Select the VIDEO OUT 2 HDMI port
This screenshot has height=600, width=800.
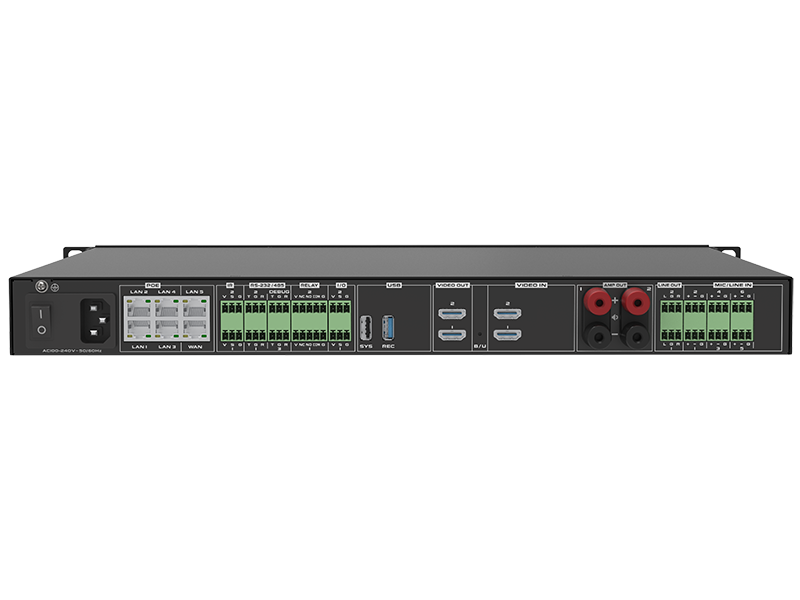click(452, 313)
